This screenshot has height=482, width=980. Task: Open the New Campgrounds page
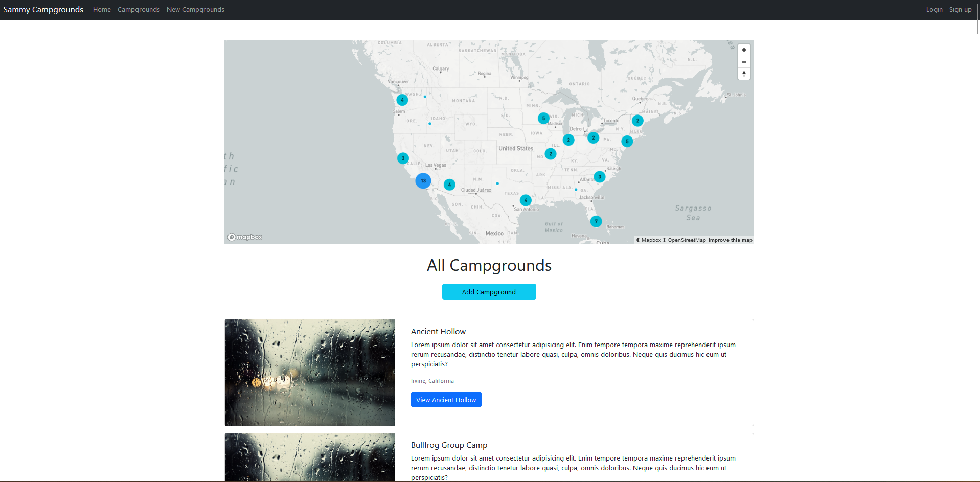click(195, 9)
